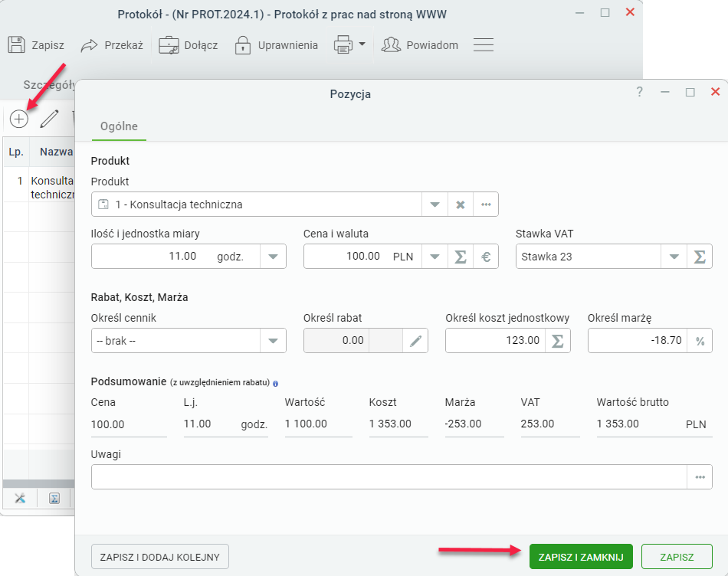Clear the selected product with X icon
This screenshot has height=576, width=728.
click(460, 205)
